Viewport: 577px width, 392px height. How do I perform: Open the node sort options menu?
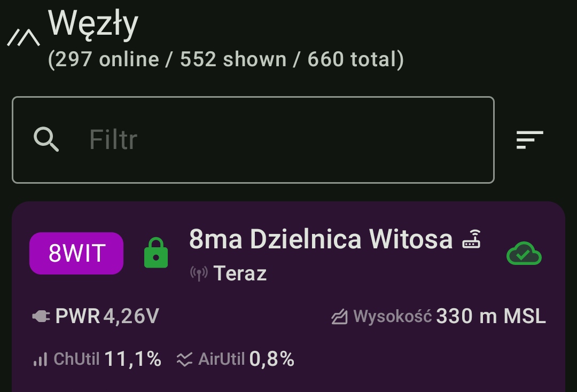529,140
